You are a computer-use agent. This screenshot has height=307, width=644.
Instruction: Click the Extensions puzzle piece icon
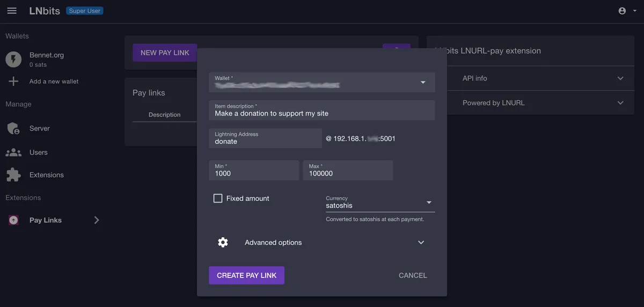click(13, 175)
